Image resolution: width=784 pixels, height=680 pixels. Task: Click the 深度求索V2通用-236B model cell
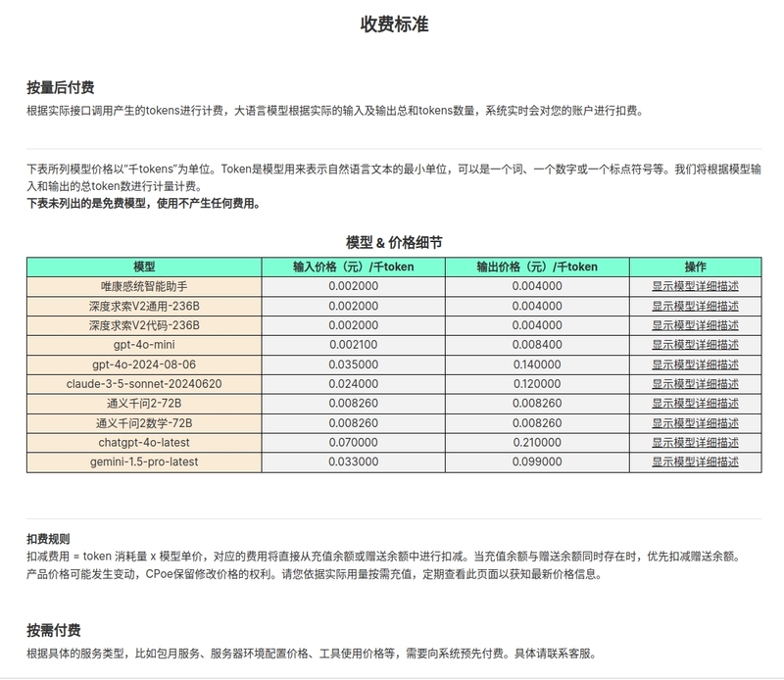(x=144, y=306)
